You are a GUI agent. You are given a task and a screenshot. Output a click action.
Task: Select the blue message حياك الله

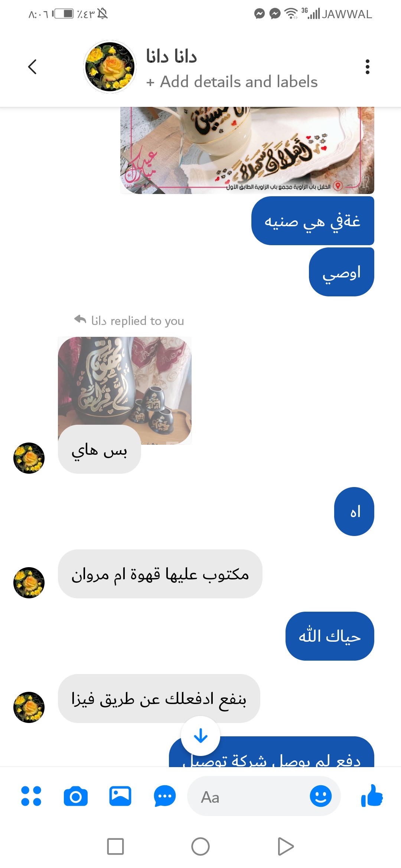[x=330, y=636]
